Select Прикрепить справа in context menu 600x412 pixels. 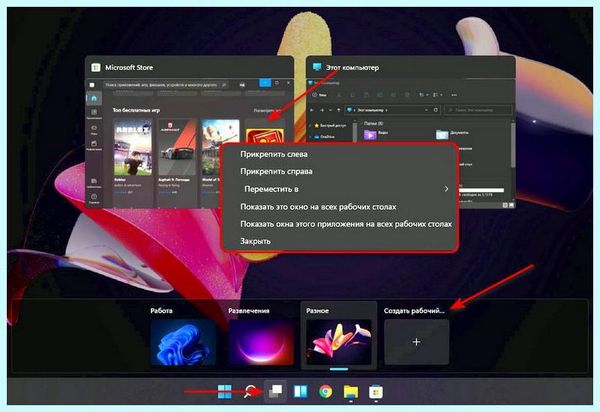(276, 171)
